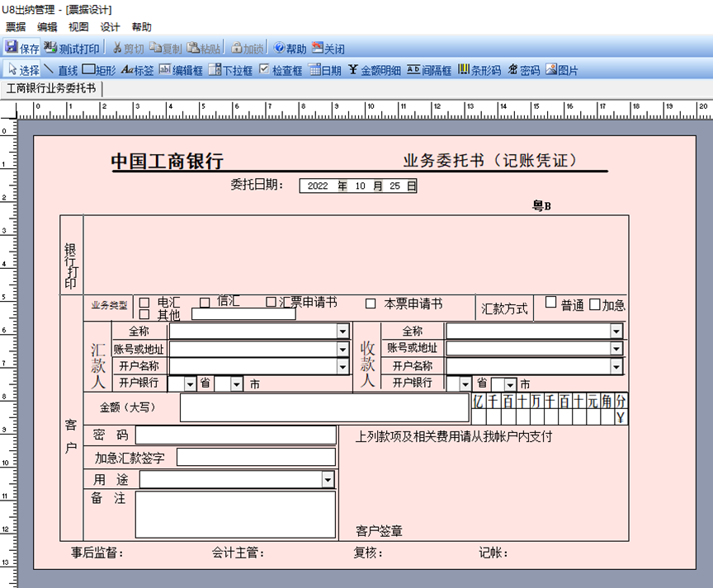Tick the 信汇 checkbox

point(205,303)
